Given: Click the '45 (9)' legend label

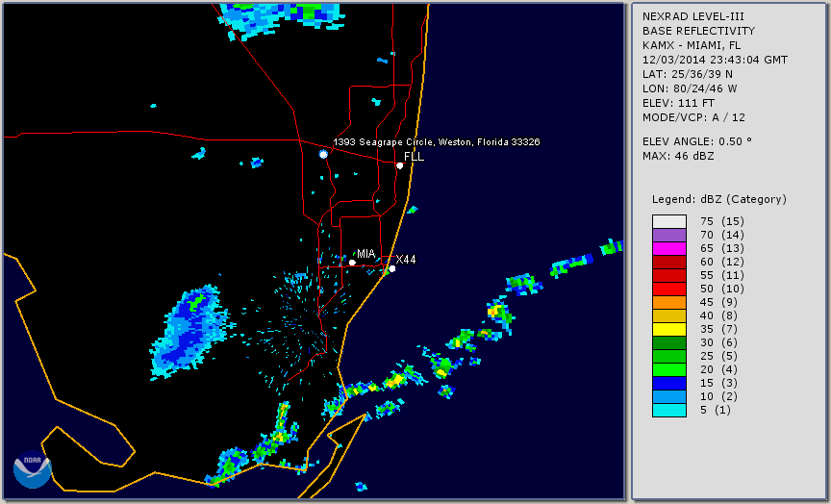Looking at the screenshot, I should 718,303.
